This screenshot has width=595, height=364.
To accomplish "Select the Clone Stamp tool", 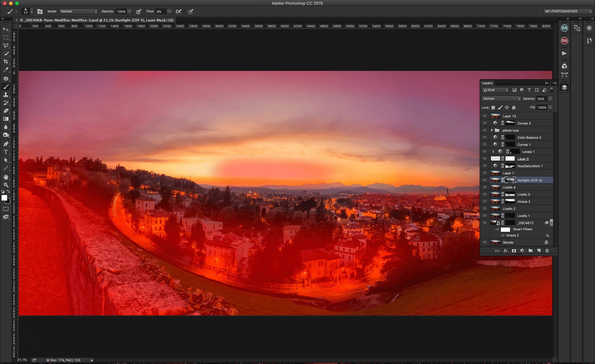I will pyautogui.click(x=6, y=95).
